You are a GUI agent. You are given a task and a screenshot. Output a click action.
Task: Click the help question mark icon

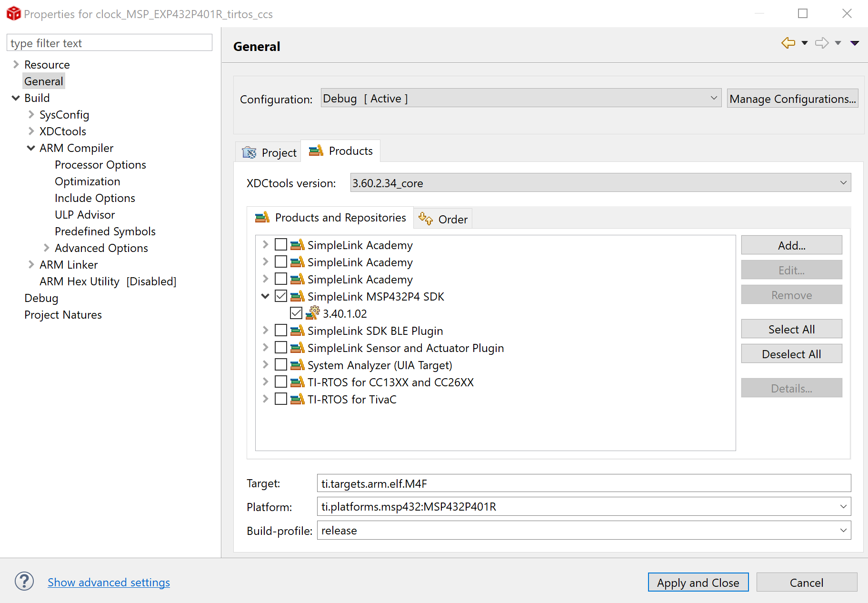(x=24, y=581)
